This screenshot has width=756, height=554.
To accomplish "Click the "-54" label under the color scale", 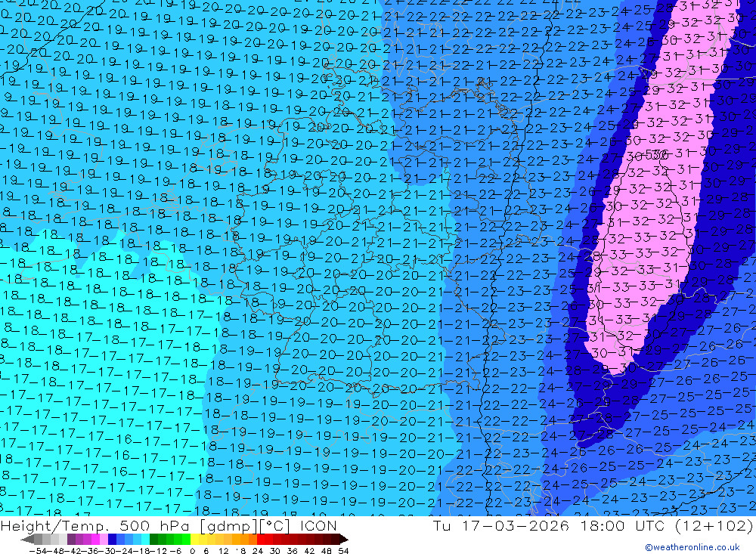I will coord(38,551).
